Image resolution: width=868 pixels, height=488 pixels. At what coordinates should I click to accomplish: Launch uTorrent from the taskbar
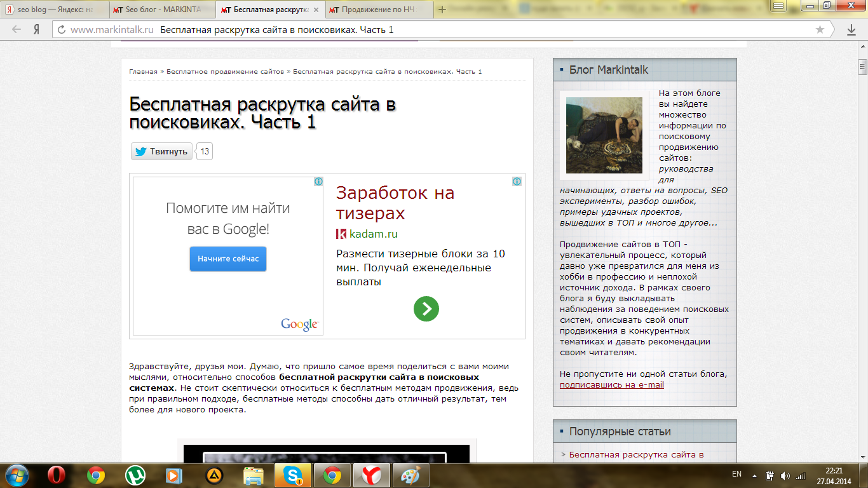pyautogui.click(x=134, y=475)
